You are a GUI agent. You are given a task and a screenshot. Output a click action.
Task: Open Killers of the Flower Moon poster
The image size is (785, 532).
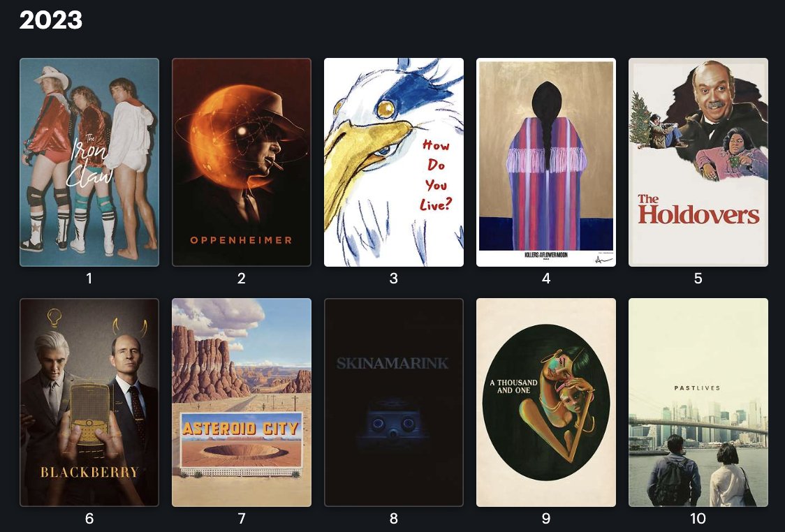pos(545,162)
